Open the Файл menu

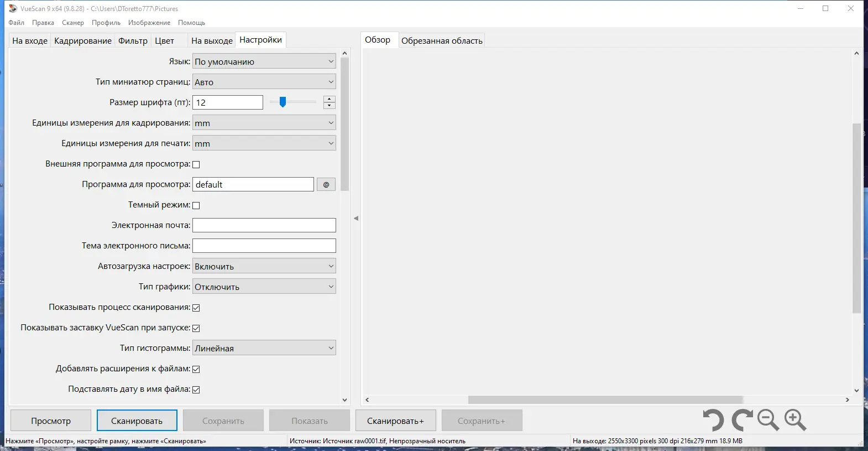pyautogui.click(x=16, y=23)
